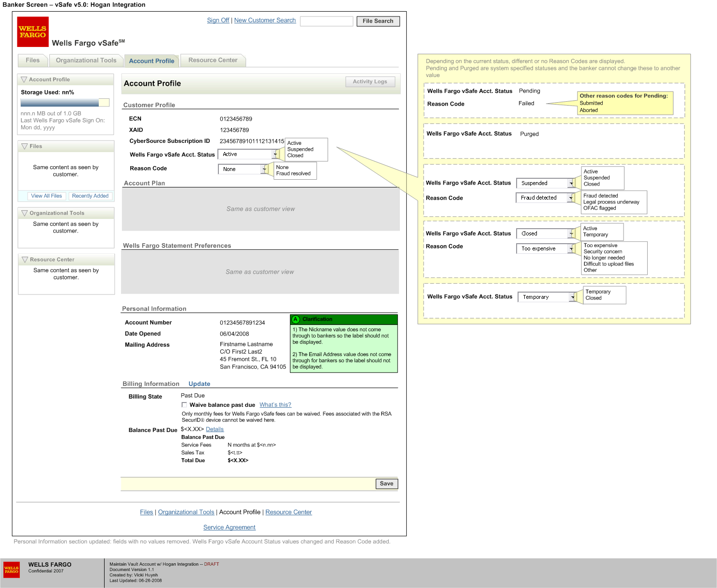
Task: Switch to the Organizational Tools tab
Action: (x=86, y=61)
